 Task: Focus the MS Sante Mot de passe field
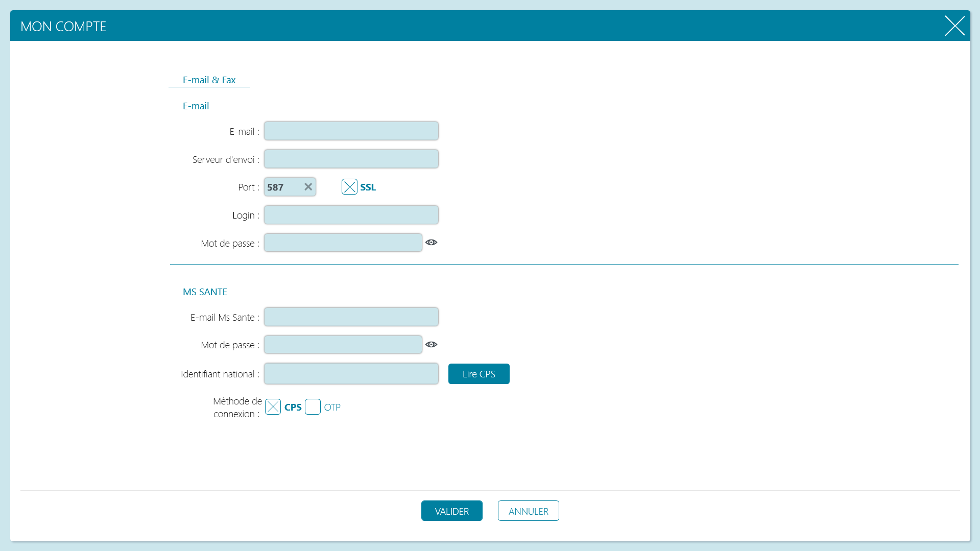pos(343,345)
